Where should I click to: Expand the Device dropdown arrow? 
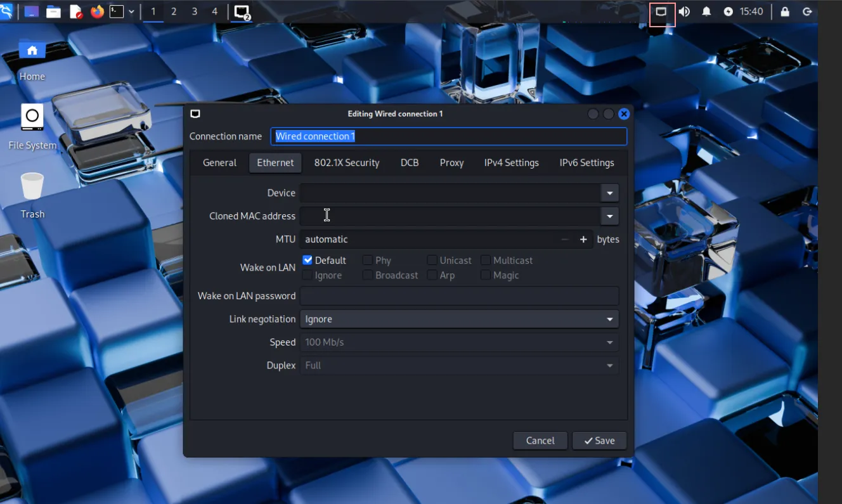click(x=609, y=193)
